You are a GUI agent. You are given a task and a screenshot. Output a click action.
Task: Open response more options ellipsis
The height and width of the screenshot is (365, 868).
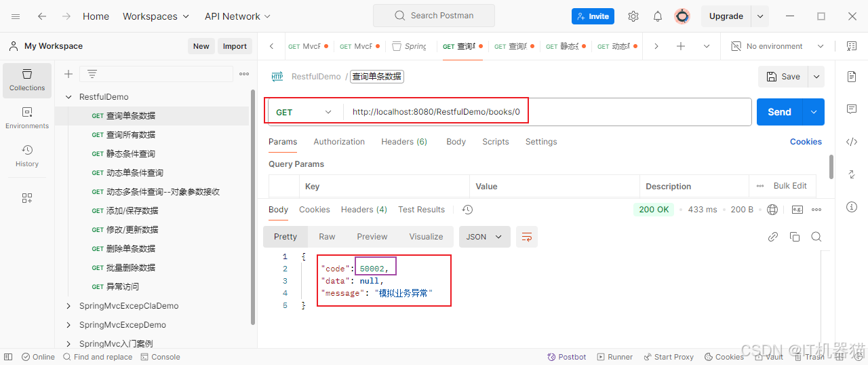[816, 210]
